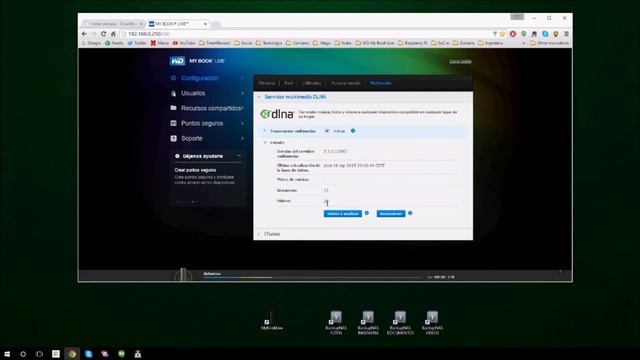Open the Windows Start menu

[7, 354]
